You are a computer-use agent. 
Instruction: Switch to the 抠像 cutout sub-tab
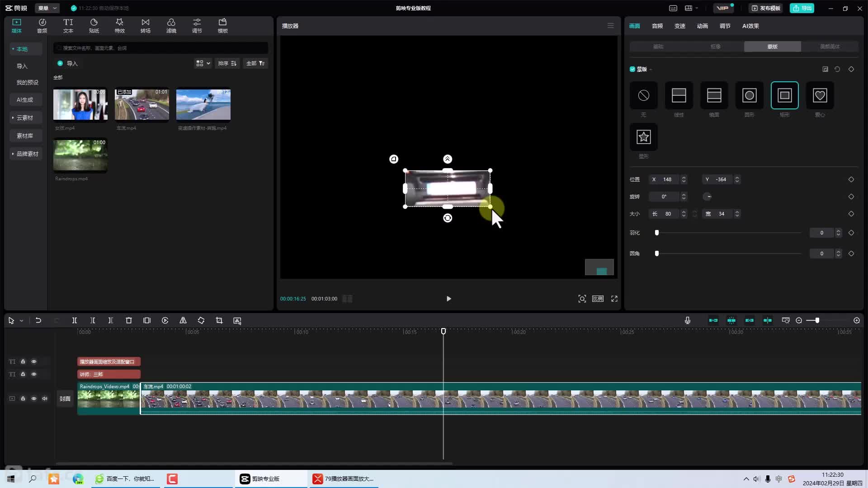715,47
